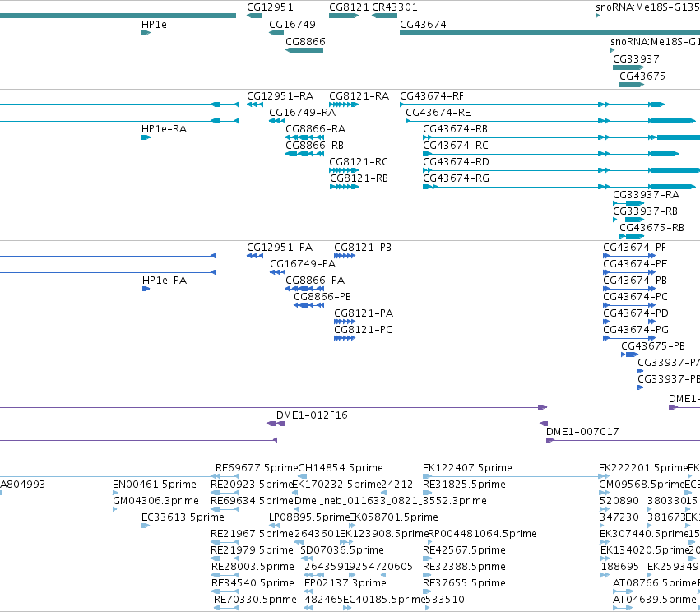Select protein CG43674-PE label
Image resolution: width=700 pixels, height=612 pixels.
point(635,264)
